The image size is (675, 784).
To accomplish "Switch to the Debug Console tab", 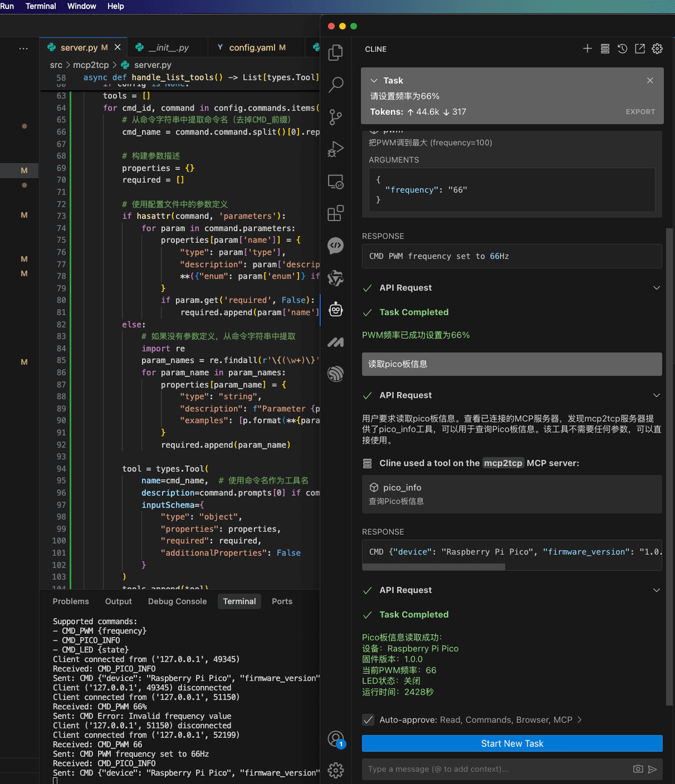I will [177, 601].
